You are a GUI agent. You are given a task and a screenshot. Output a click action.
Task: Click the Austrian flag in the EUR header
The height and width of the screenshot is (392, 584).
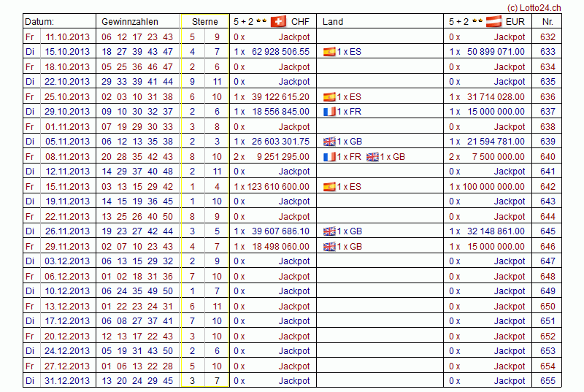[493, 21]
